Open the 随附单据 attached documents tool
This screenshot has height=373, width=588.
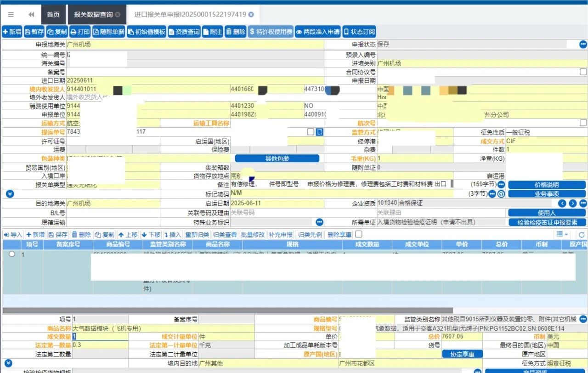pyautogui.click(x=108, y=32)
